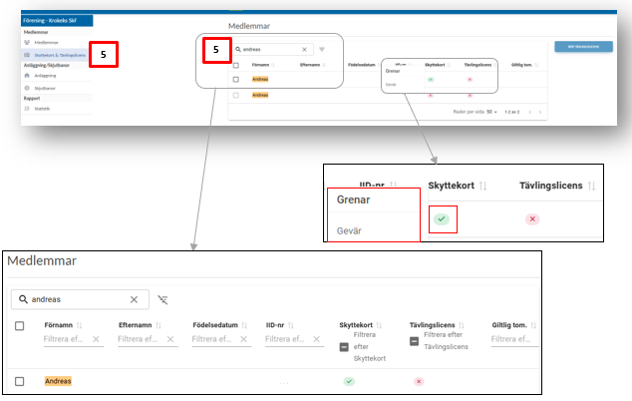The image size is (632, 401).
Task: Open Statistik under Rapport in sidebar
Action: tap(42, 108)
